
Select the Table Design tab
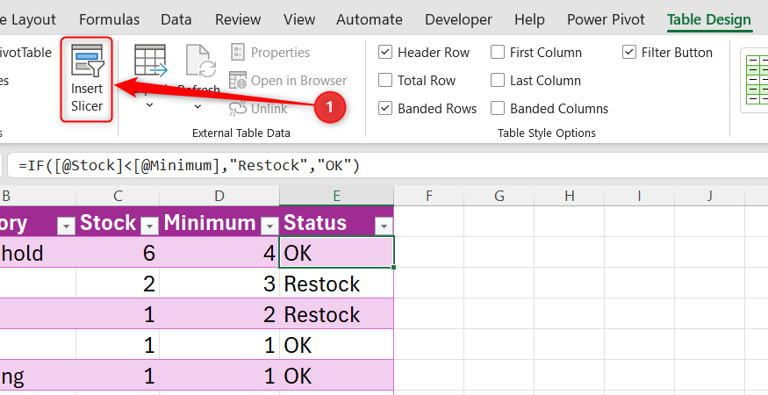point(709,20)
